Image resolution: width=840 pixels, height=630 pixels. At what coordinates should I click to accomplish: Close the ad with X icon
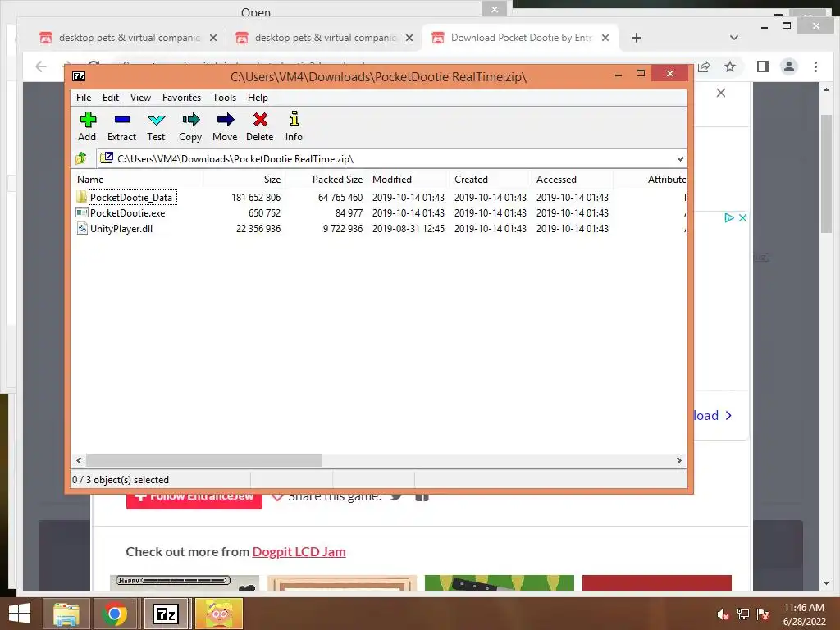[742, 217]
